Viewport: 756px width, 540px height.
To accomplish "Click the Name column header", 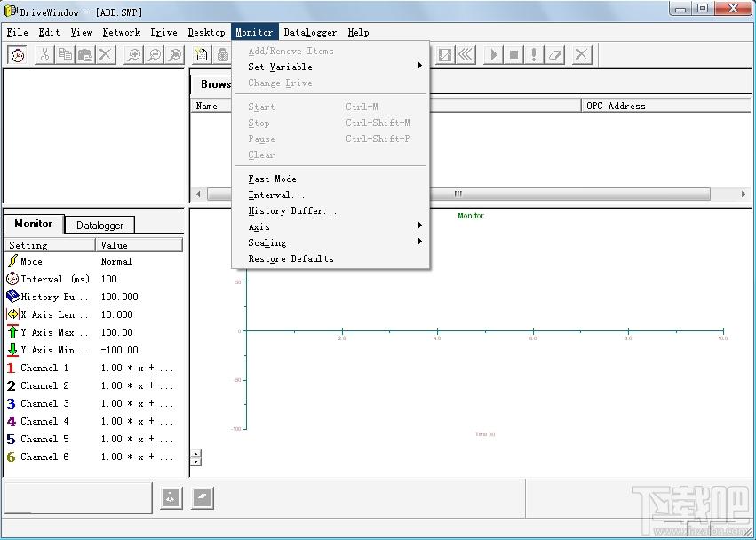I will (212, 106).
